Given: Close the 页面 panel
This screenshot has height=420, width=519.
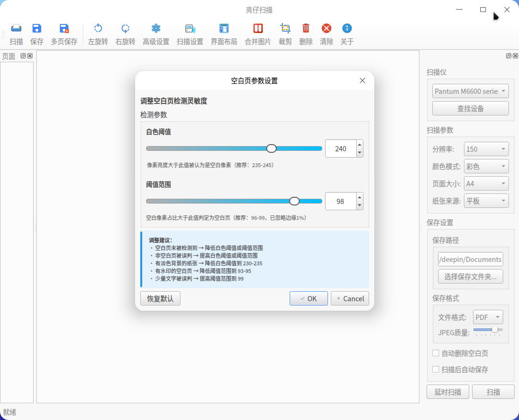Looking at the screenshot, I should 30,56.
